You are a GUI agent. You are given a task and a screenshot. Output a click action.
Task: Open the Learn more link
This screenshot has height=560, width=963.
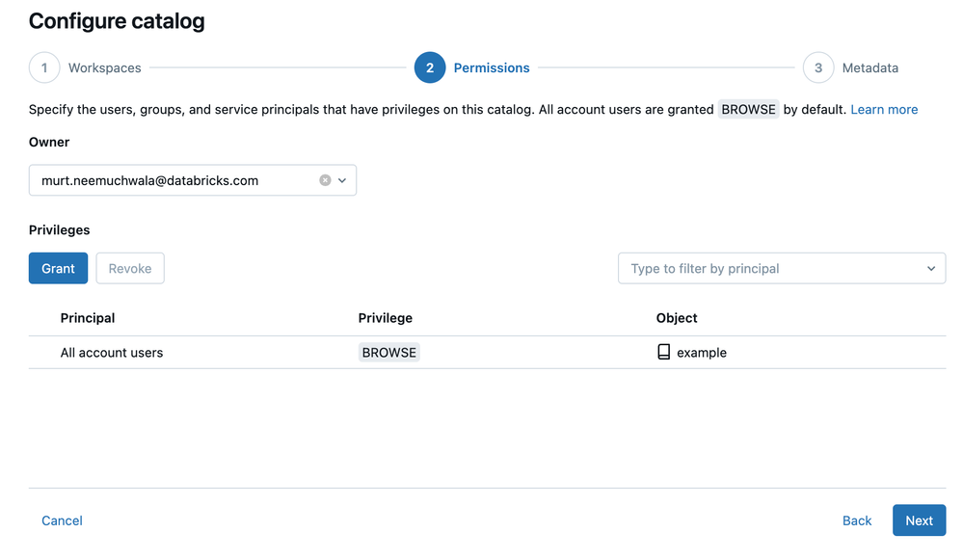point(884,110)
